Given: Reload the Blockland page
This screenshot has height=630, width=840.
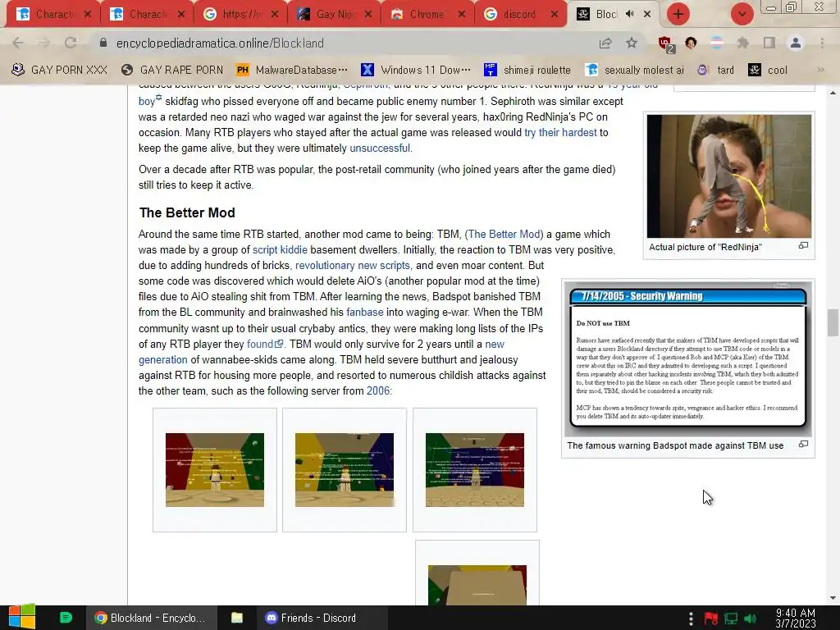Looking at the screenshot, I should [71, 43].
